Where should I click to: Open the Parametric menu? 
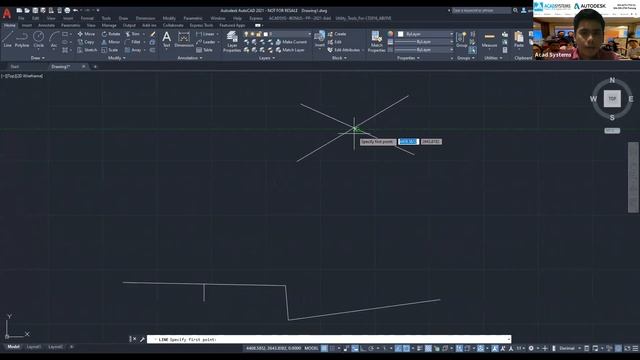click(193, 18)
